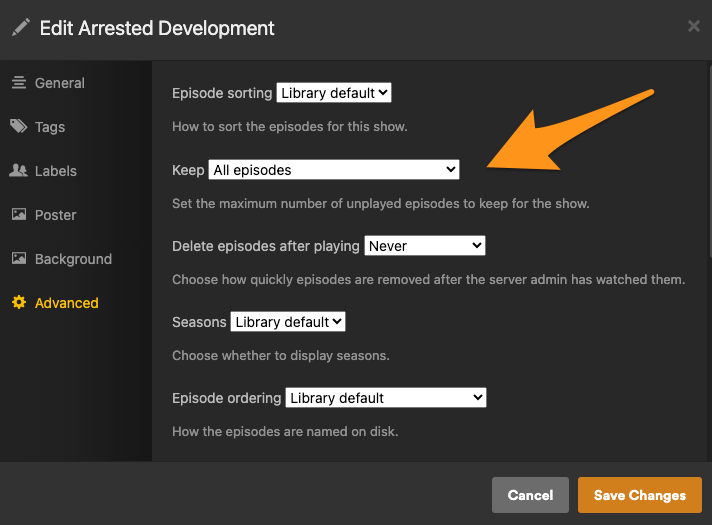The image size is (712, 525).
Task: Click the pencil edit icon in title
Action: (x=21, y=27)
